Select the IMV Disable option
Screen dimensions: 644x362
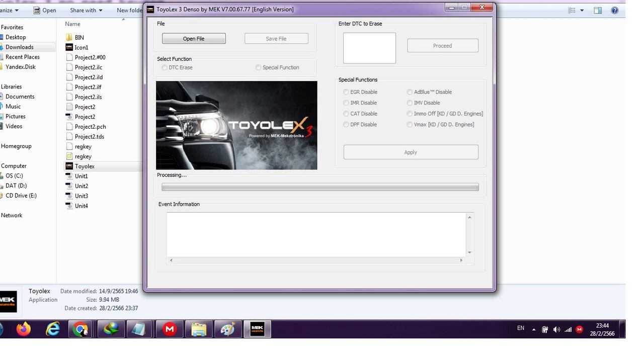[x=410, y=103]
